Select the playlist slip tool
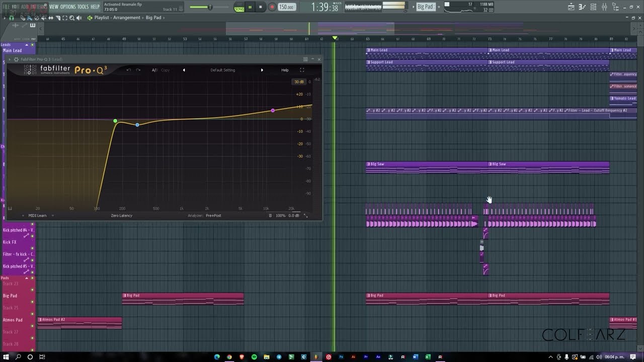644x362 pixels. tap(51, 18)
